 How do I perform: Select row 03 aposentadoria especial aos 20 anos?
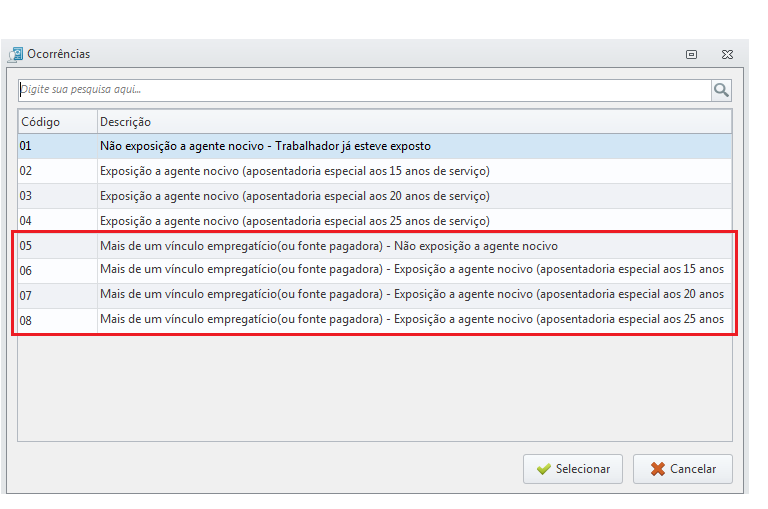tap(375, 196)
